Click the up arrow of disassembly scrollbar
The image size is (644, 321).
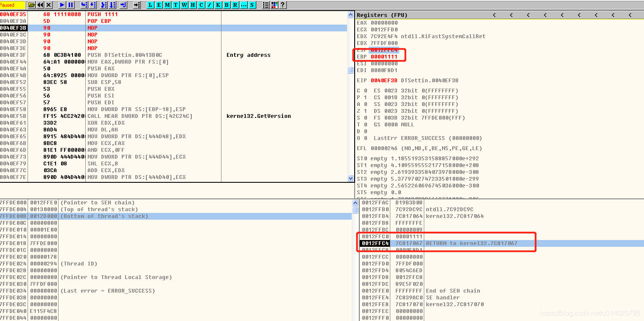(x=350, y=14)
